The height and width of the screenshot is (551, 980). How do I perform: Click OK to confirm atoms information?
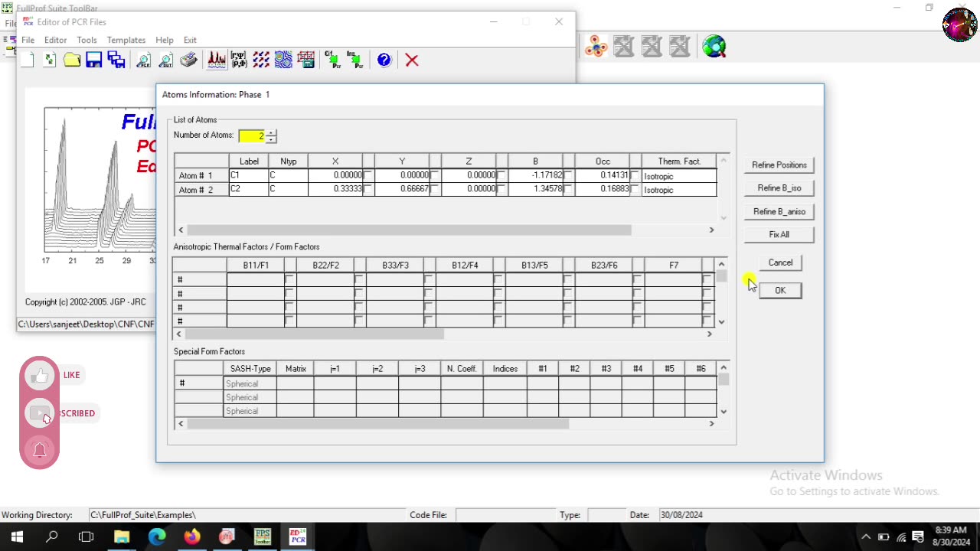tap(780, 290)
